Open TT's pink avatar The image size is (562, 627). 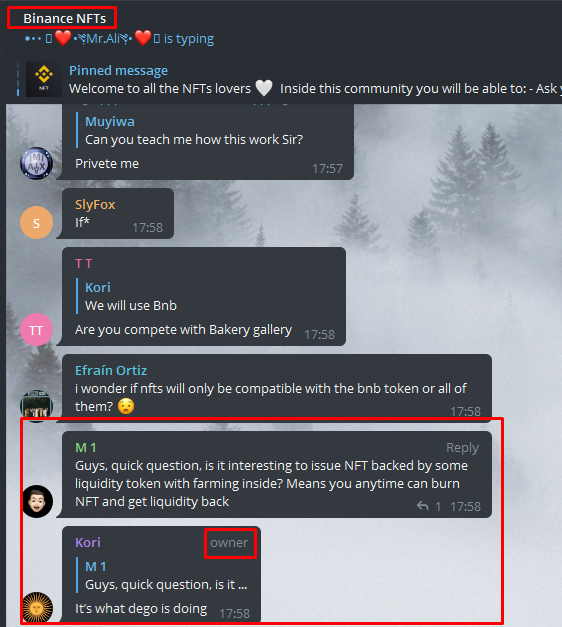click(x=36, y=329)
